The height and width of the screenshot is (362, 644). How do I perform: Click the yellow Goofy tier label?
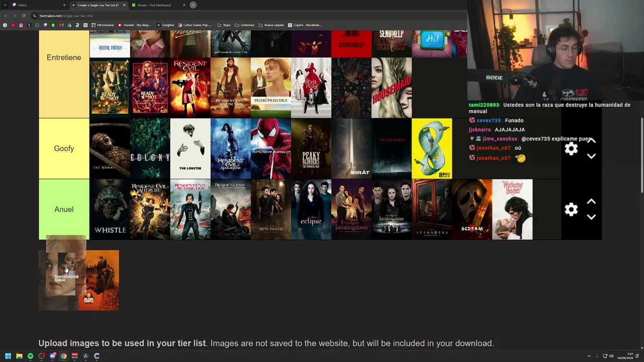pos(64,149)
